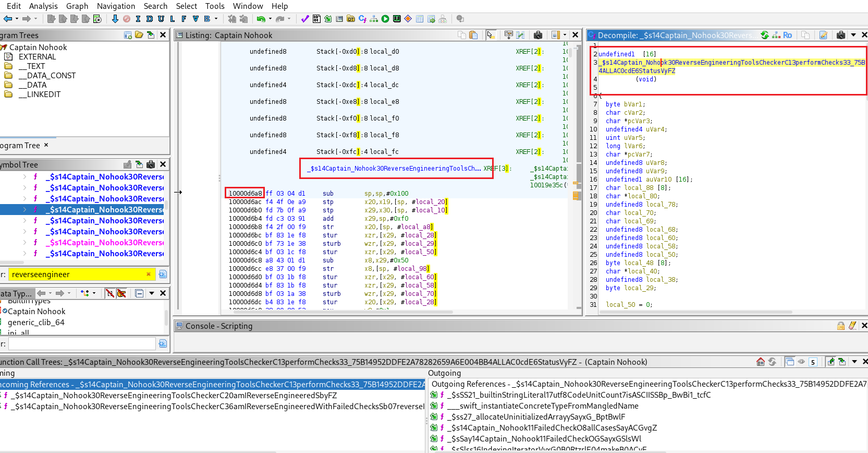The width and height of the screenshot is (868, 453).
Task: Expand the selected function in Symbol Tree
Action: coord(25,210)
